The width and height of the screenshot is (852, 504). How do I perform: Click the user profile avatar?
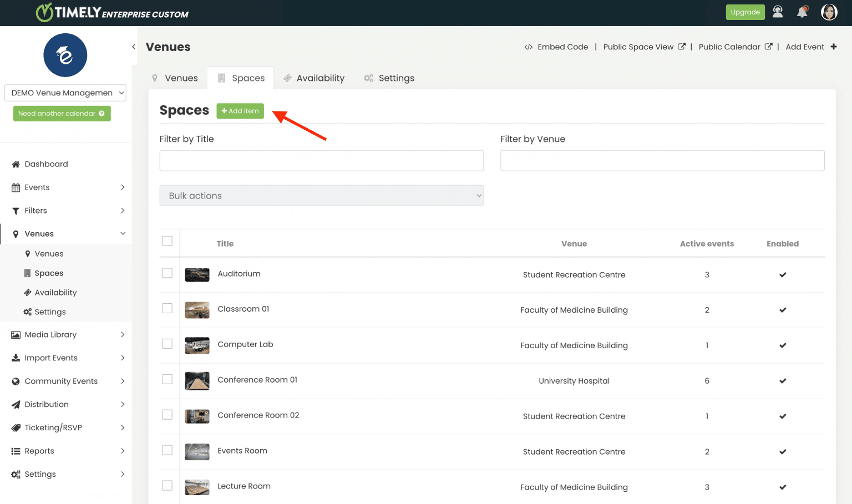(x=829, y=12)
